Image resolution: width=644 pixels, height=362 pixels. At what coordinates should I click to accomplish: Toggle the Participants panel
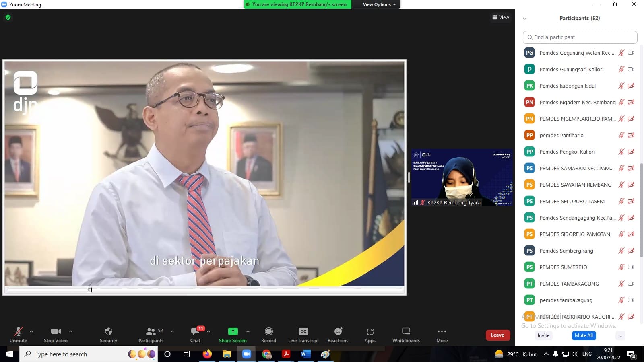[151, 331]
